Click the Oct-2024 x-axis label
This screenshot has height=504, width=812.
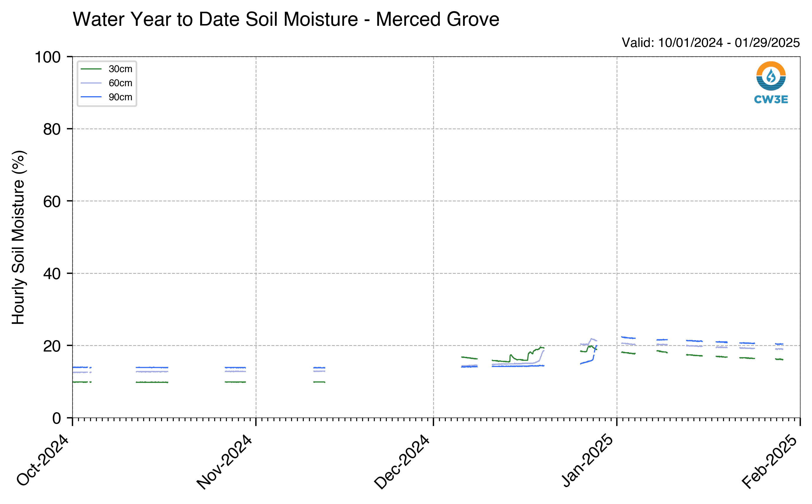pyautogui.click(x=43, y=460)
